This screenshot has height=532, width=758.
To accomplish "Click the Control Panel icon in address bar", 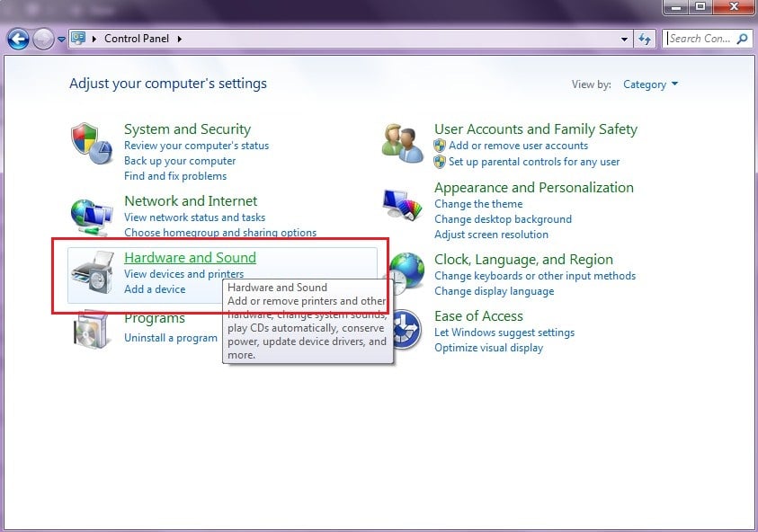I will (78, 38).
